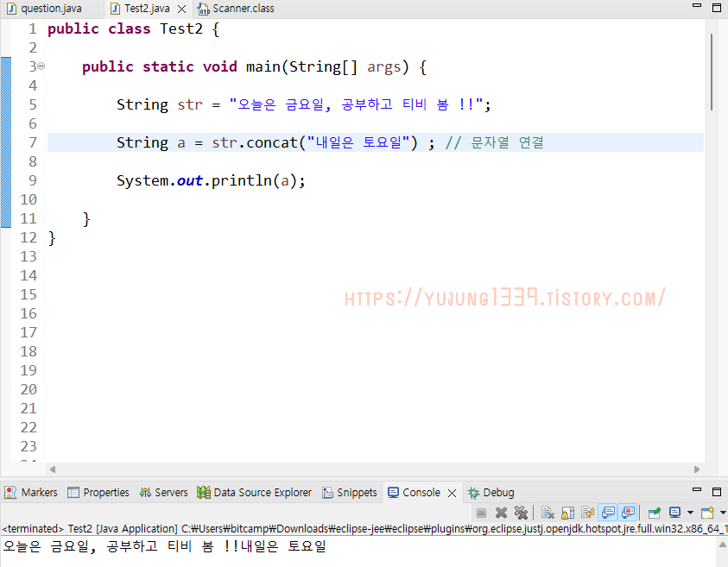
Task: Click the class name 'Test2' on line 1
Action: (x=181, y=28)
